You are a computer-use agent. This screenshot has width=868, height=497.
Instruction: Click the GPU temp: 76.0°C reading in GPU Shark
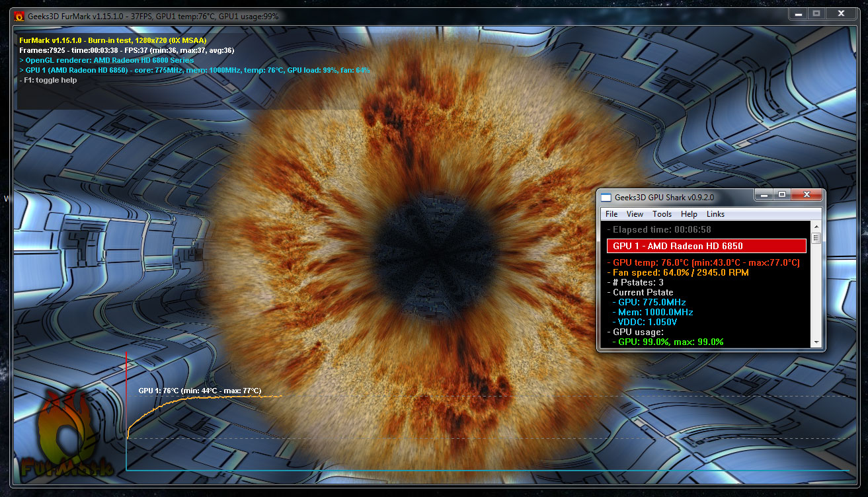pyautogui.click(x=703, y=262)
